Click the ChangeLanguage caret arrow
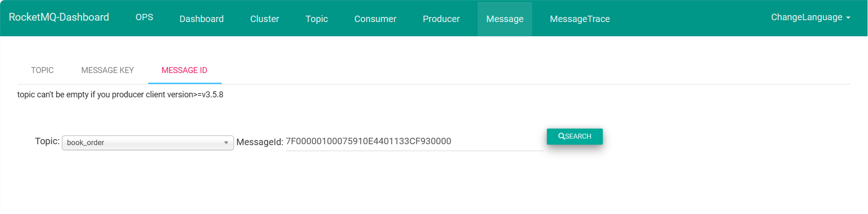This screenshot has height=214, width=868. pos(848,18)
